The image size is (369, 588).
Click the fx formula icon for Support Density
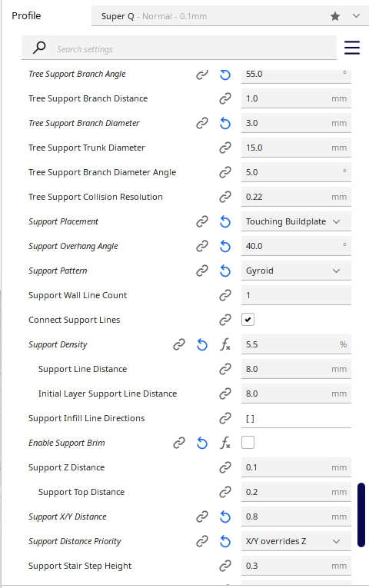point(225,344)
